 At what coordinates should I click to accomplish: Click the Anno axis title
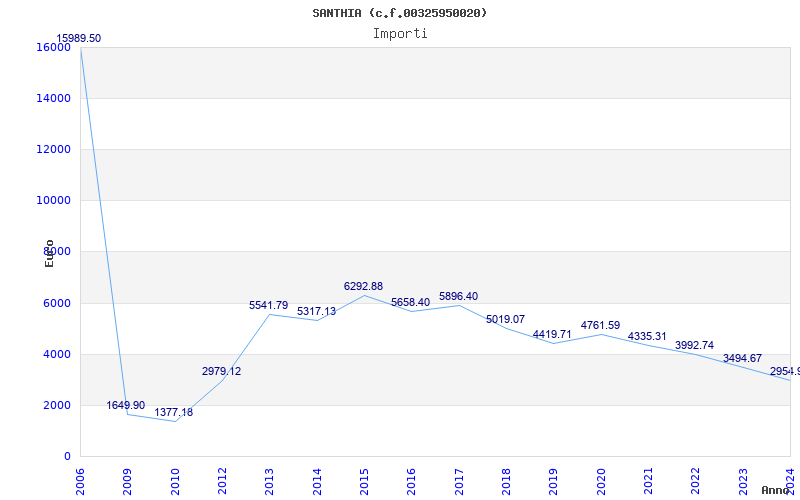[x=776, y=490]
